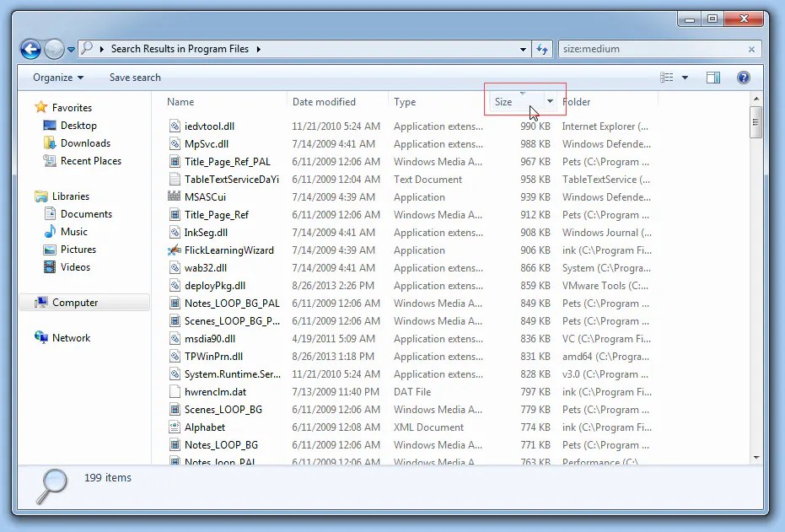Clear the size:medium search query
785x532 pixels.
752,49
